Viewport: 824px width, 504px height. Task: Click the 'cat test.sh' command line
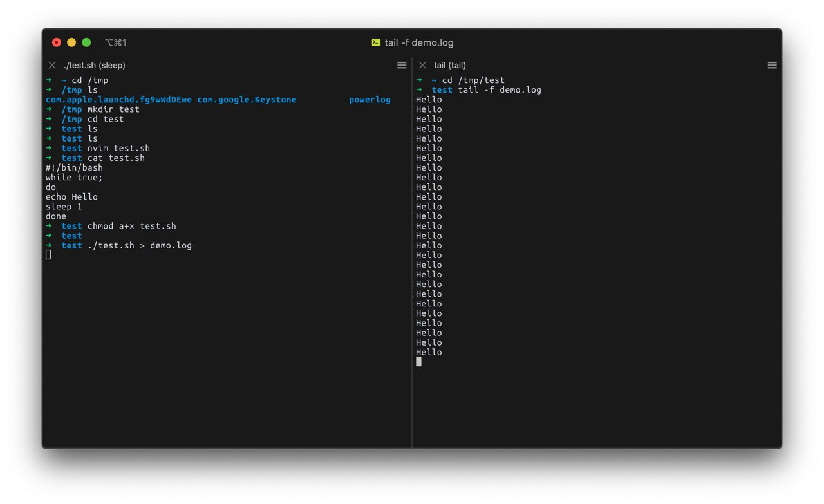tap(116, 158)
